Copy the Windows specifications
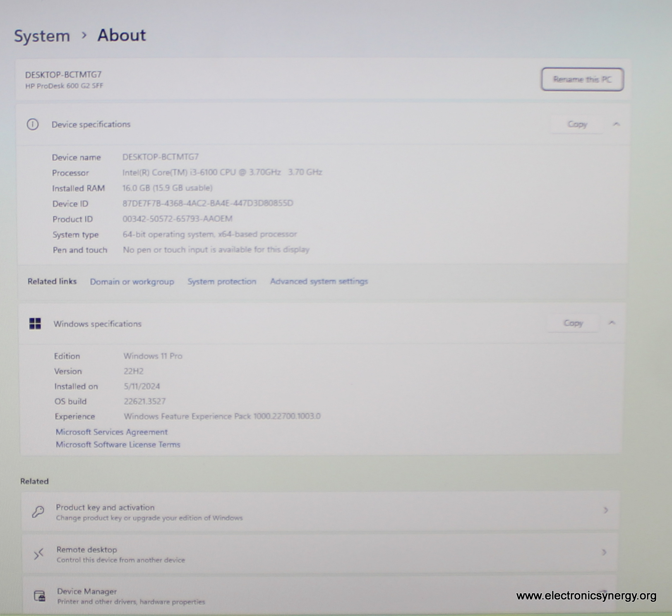Screen dimensions: 672x616 [573, 323]
